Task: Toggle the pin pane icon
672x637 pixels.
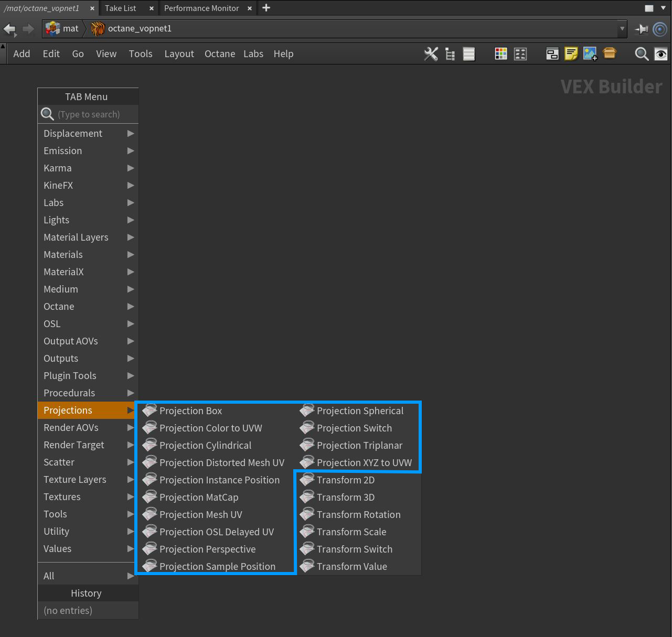Action: tap(641, 29)
